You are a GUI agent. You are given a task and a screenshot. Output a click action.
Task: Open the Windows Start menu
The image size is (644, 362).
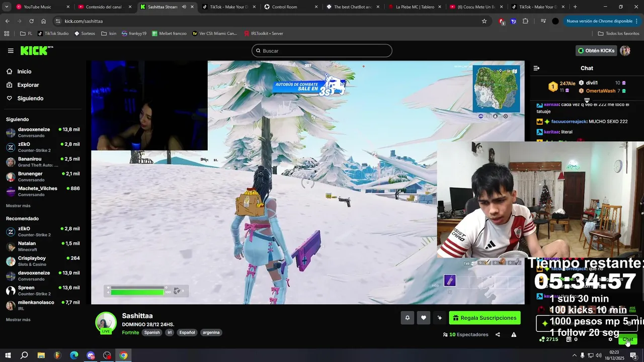(8, 355)
